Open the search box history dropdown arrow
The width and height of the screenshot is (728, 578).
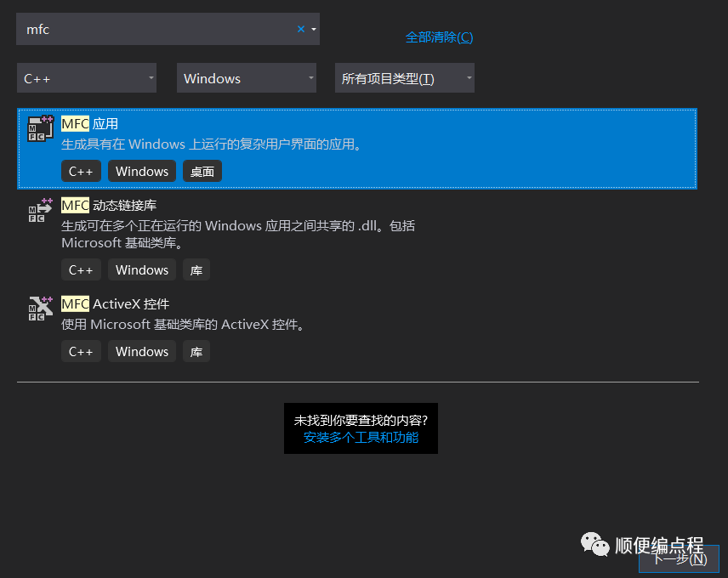(x=314, y=29)
